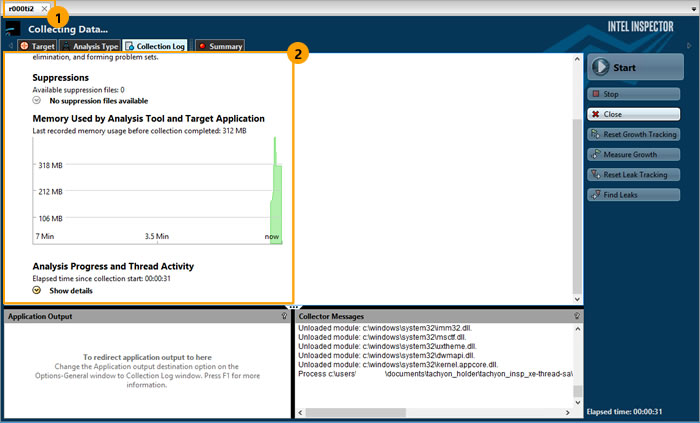The width and height of the screenshot is (700, 423).
Task: Click the Find Leaks icon
Action: pos(596,195)
